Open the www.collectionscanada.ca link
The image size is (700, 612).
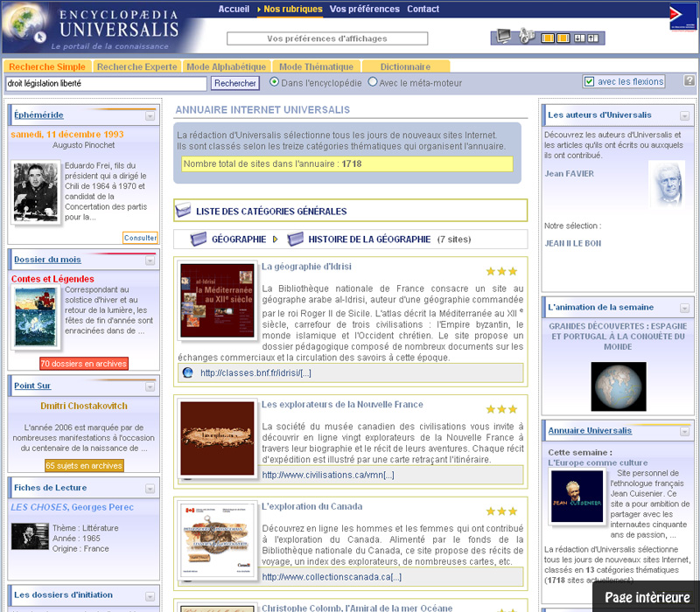pos(332,577)
